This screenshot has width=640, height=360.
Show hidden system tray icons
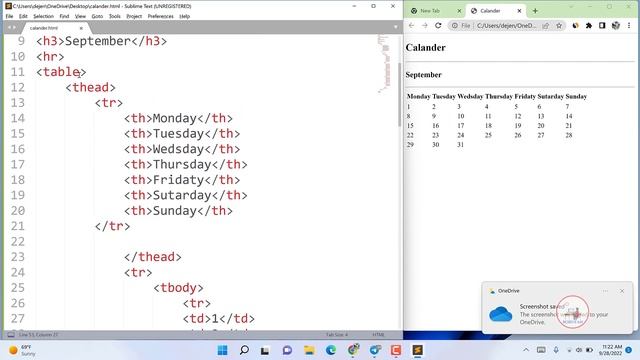pos(526,350)
